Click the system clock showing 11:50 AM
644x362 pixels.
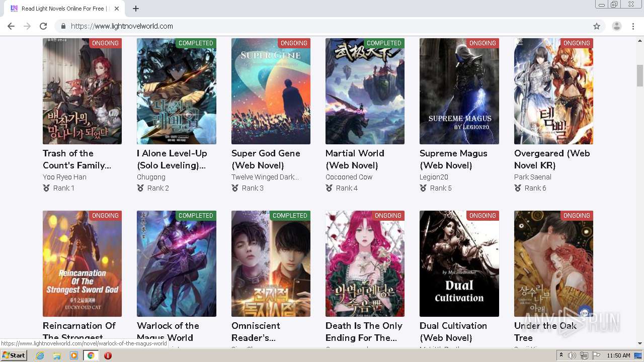(618, 355)
